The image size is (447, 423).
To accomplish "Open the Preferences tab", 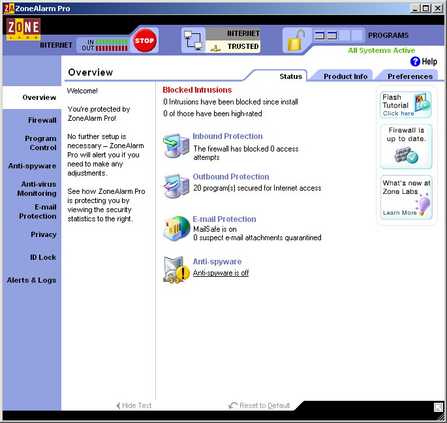I will (x=410, y=76).
